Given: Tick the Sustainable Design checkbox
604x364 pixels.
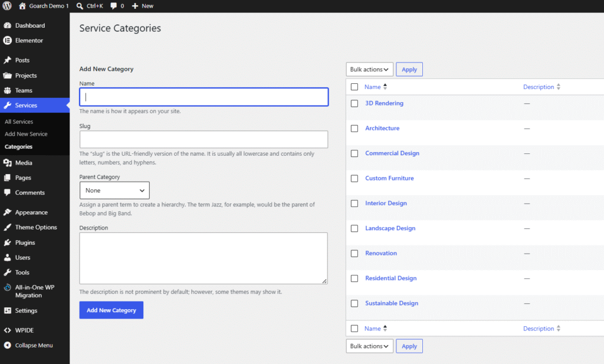Looking at the screenshot, I should point(354,303).
